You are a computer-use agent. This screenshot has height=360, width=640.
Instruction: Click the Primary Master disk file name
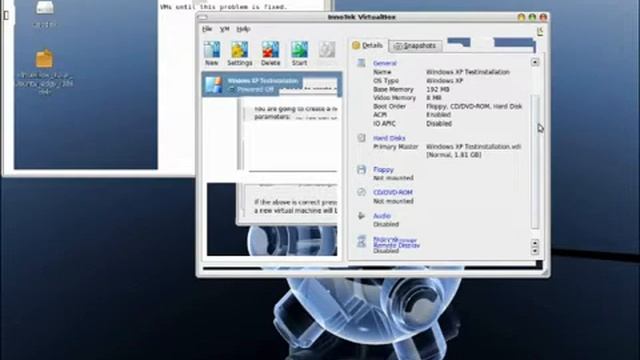[x=473, y=147]
